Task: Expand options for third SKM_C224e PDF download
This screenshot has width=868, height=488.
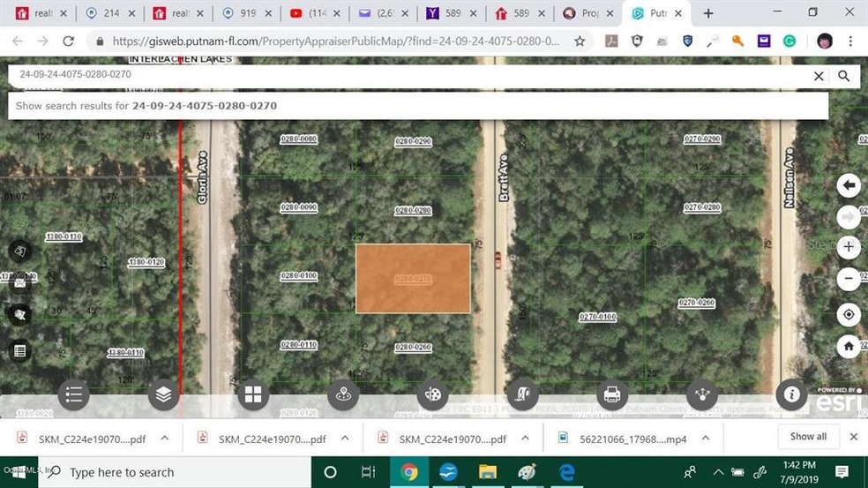Action: [x=526, y=438]
